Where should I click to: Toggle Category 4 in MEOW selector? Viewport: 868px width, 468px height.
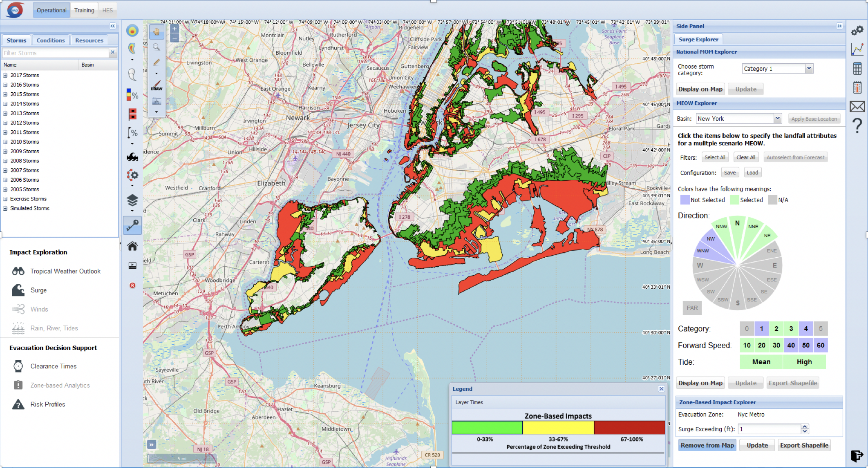[x=805, y=328]
